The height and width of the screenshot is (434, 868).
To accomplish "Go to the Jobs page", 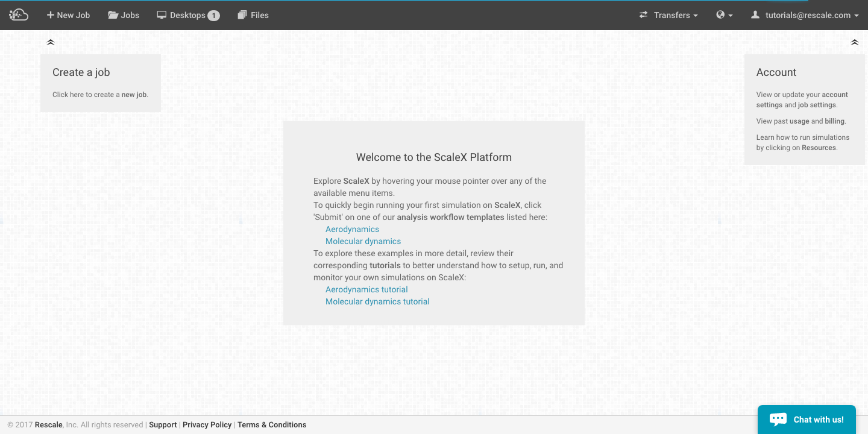I will click(x=124, y=15).
